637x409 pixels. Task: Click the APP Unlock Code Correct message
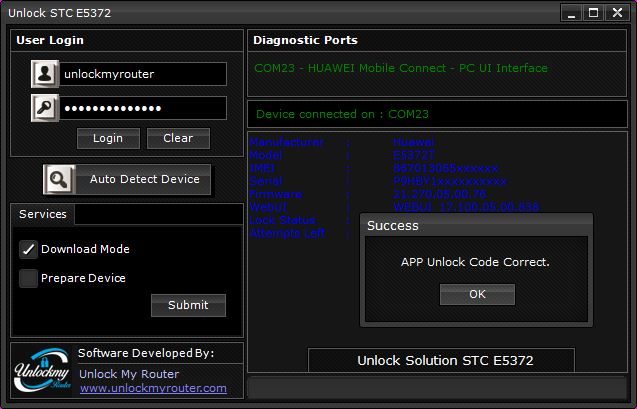click(475, 262)
